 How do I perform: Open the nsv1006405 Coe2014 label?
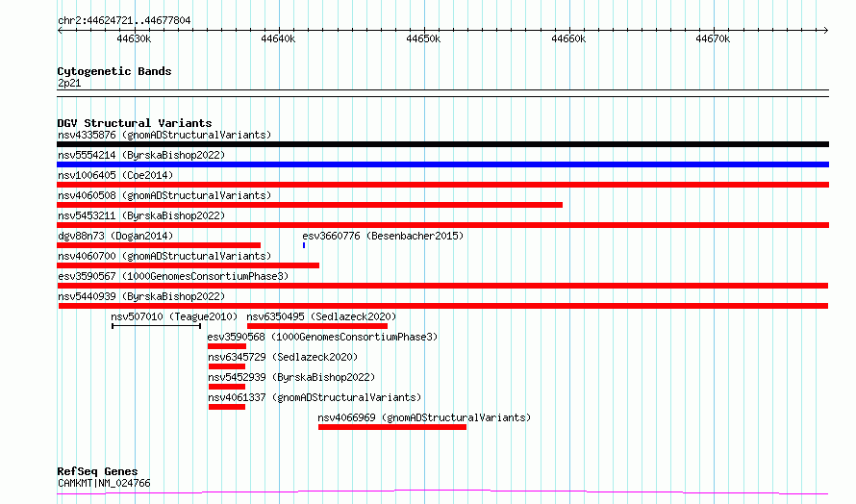point(115,175)
